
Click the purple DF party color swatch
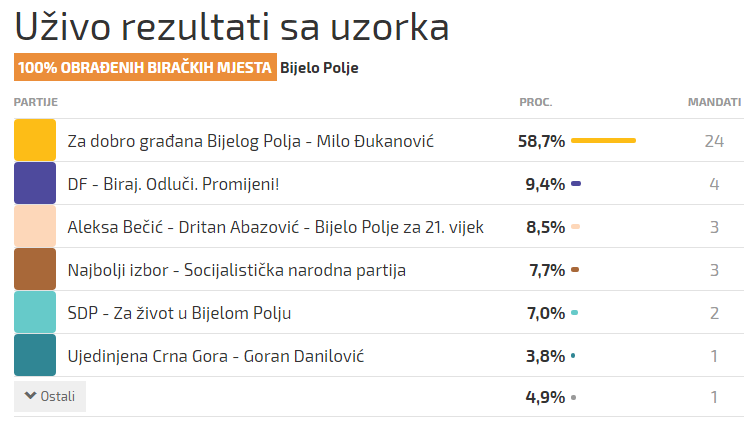(x=35, y=183)
